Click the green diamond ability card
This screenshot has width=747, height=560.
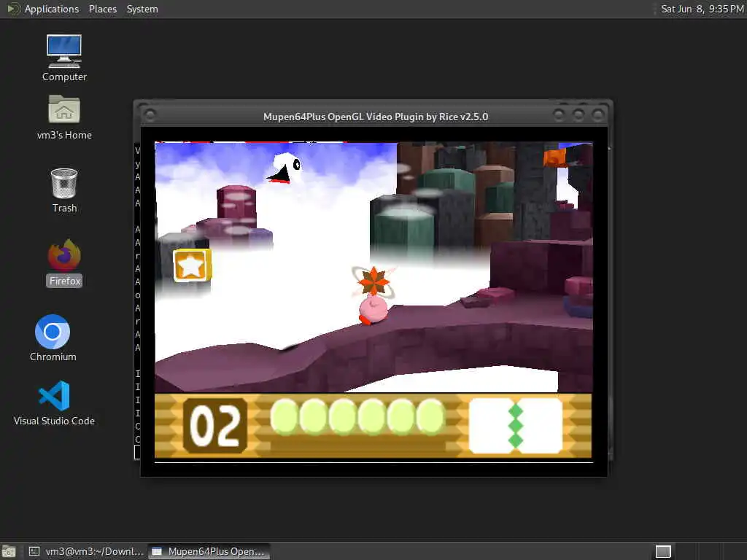tap(516, 426)
